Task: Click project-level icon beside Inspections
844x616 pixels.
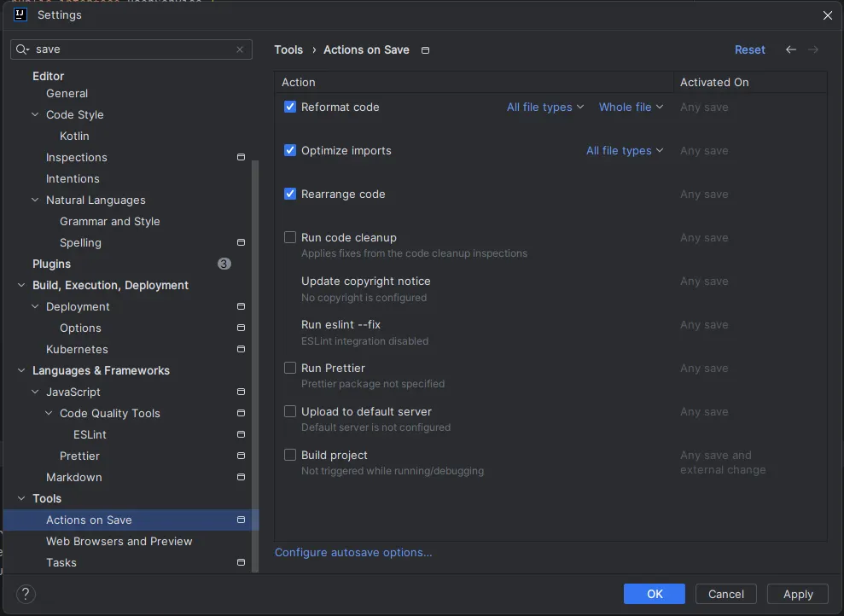Action: (x=241, y=157)
